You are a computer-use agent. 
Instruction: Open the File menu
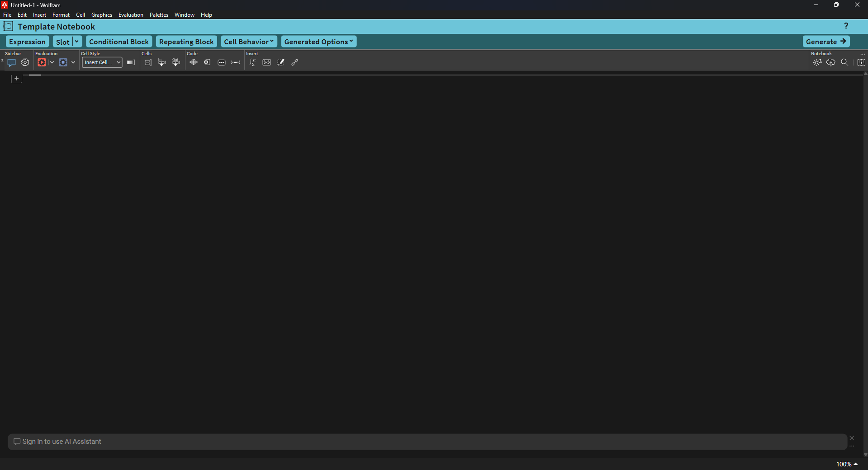(x=7, y=15)
